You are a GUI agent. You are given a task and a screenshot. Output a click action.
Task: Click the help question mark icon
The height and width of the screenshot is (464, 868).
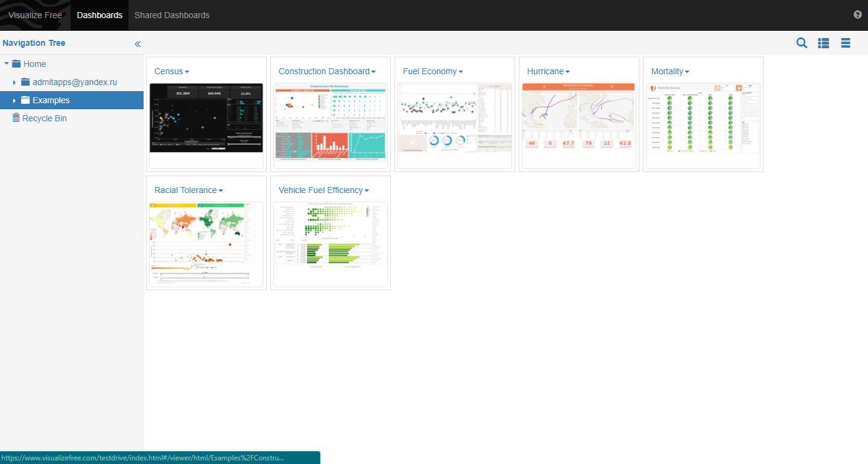coord(858,14)
